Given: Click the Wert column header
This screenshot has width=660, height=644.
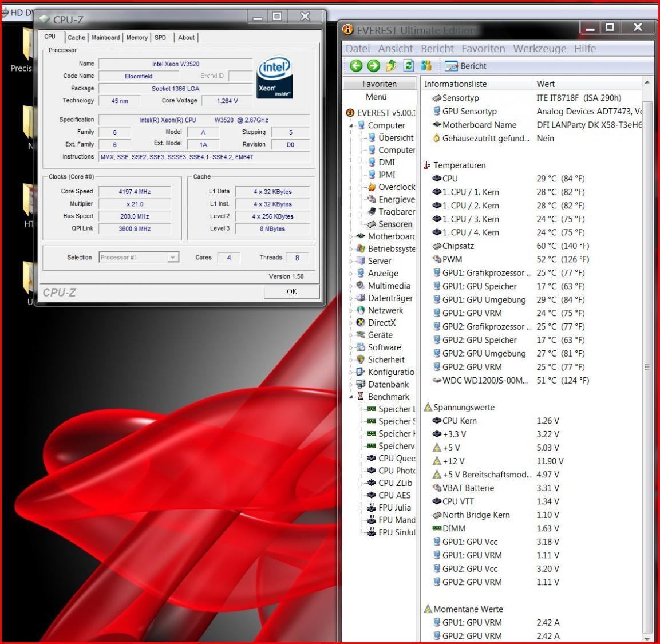Looking at the screenshot, I should click(x=588, y=84).
